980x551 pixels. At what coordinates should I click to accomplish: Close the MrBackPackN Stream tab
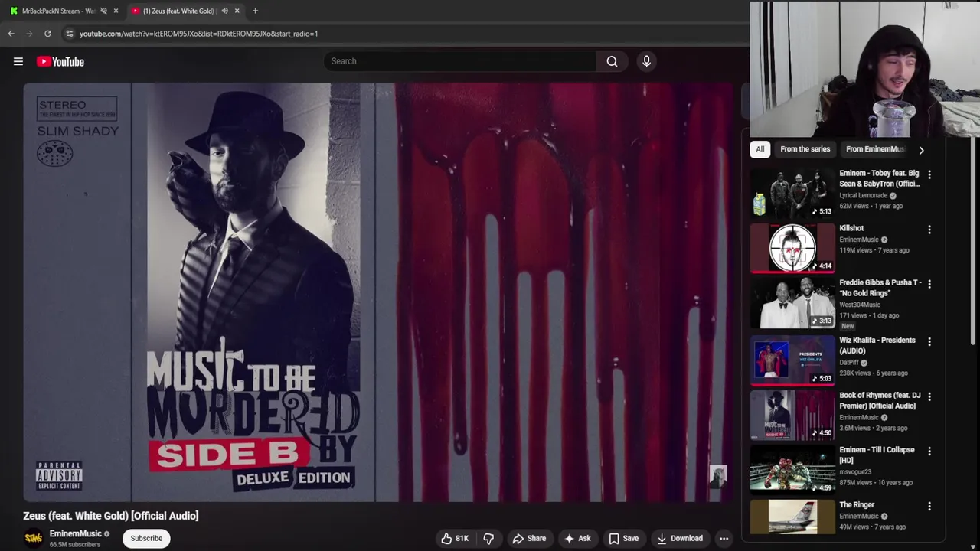[x=116, y=11]
